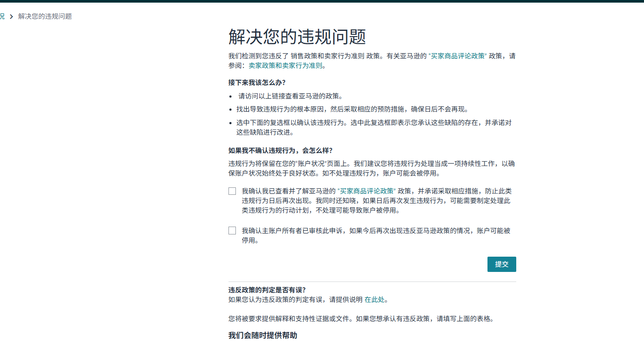Click the large page title 解决您的违规问题
The image size is (644, 346).
pyautogui.click(x=297, y=37)
